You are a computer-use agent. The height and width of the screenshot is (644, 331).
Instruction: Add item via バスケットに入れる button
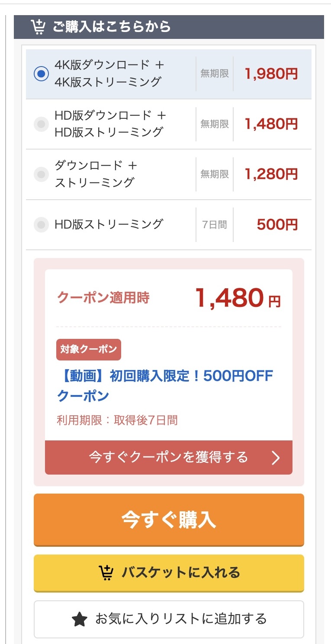(169, 573)
